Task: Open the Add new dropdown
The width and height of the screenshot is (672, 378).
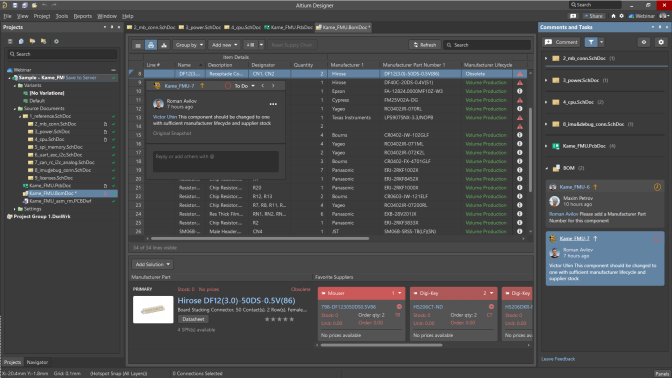Action: click(x=225, y=45)
